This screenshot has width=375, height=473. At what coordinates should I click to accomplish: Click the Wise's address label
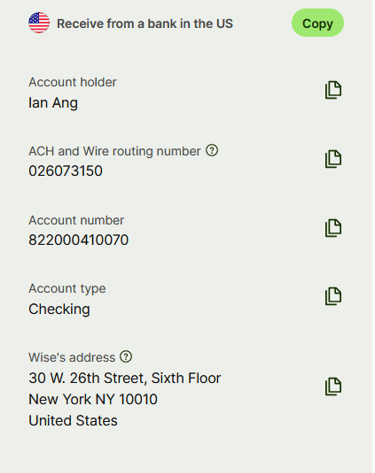pyautogui.click(x=72, y=357)
